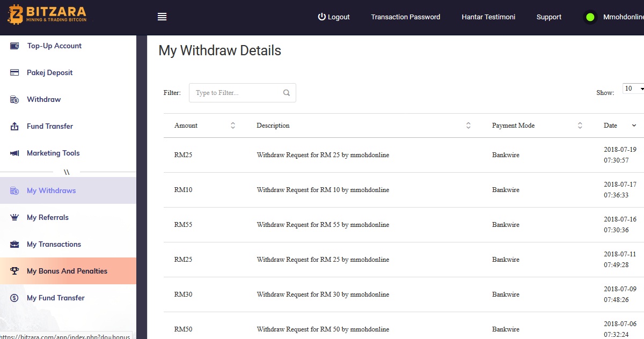Open Transaction Password link

pyautogui.click(x=406, y=17)
